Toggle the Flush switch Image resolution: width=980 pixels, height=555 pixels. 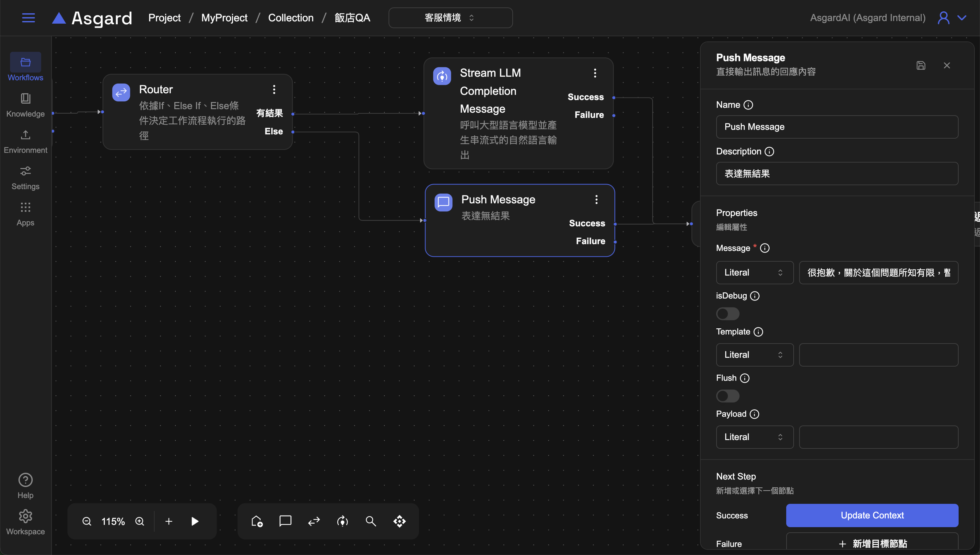click(728, 396)
